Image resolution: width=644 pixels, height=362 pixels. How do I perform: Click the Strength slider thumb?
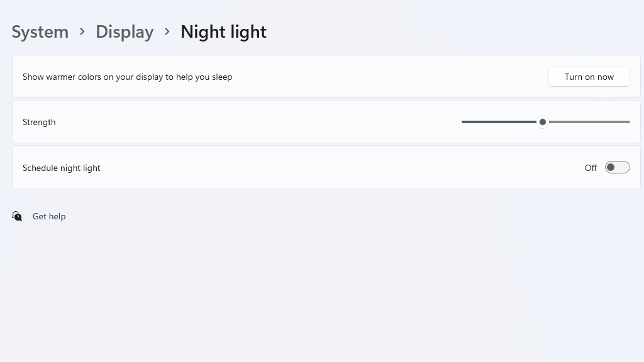(x=543, y=122)
